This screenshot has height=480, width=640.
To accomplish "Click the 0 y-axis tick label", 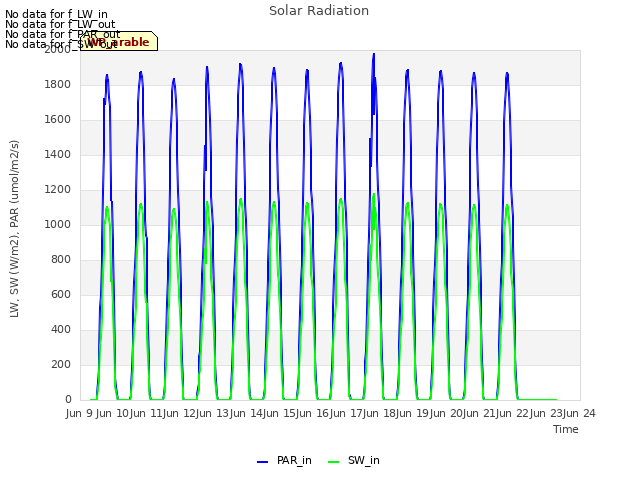I will (68, 400).
